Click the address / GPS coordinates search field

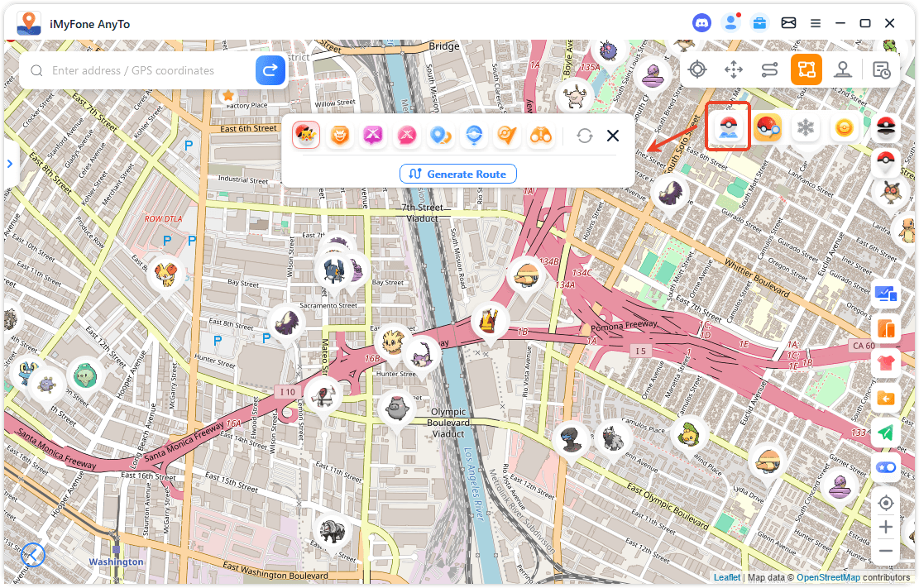(x=149, y=71)
